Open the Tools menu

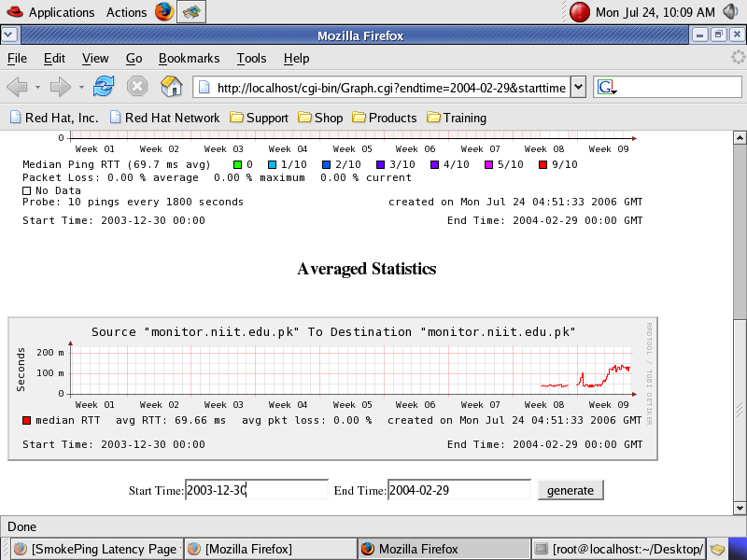[251, 58]
